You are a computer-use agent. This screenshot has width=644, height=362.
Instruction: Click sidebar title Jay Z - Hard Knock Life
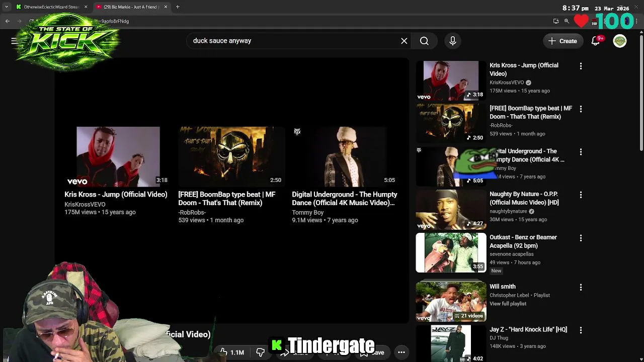(528, 329)
